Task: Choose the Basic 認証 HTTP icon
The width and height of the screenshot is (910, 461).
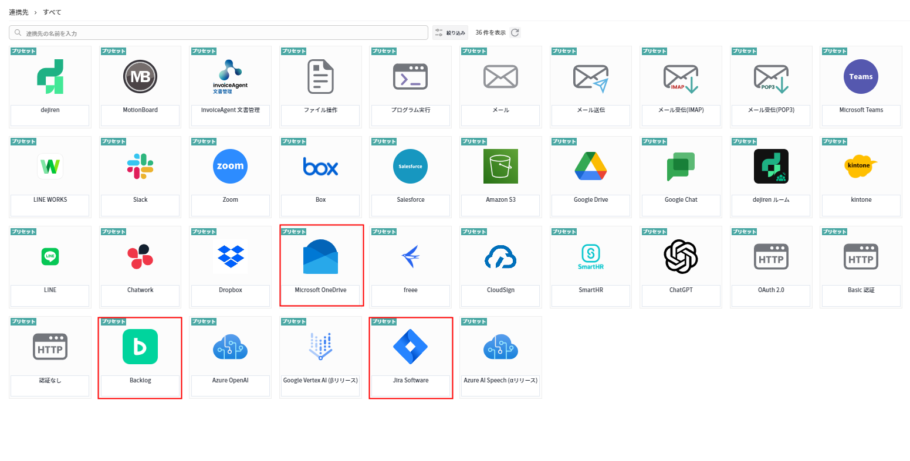Action: [x=861, y=257]
